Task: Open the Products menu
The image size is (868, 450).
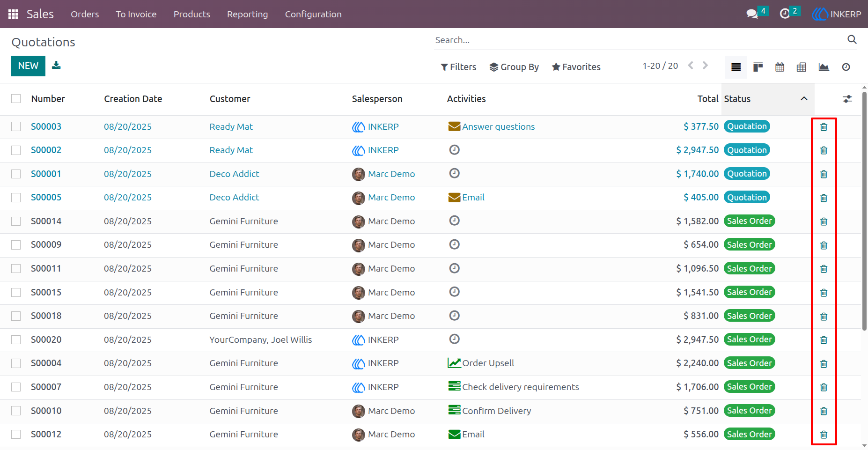Action: click(192, 14)
